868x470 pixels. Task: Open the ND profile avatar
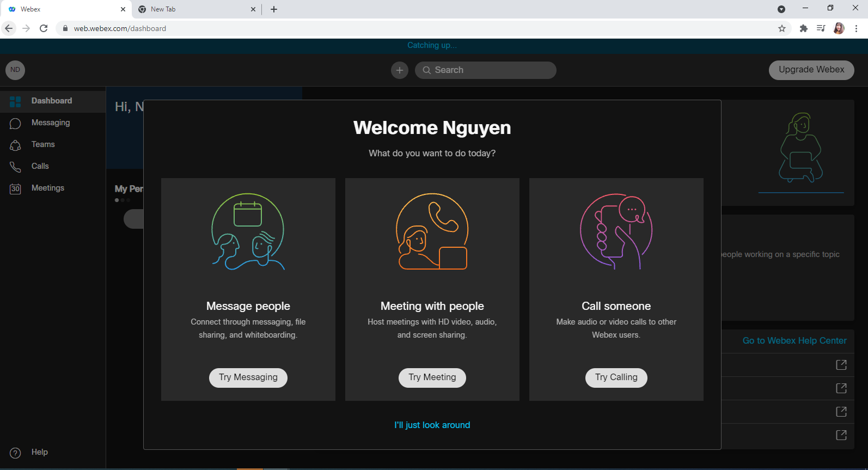tap(15, 70)
